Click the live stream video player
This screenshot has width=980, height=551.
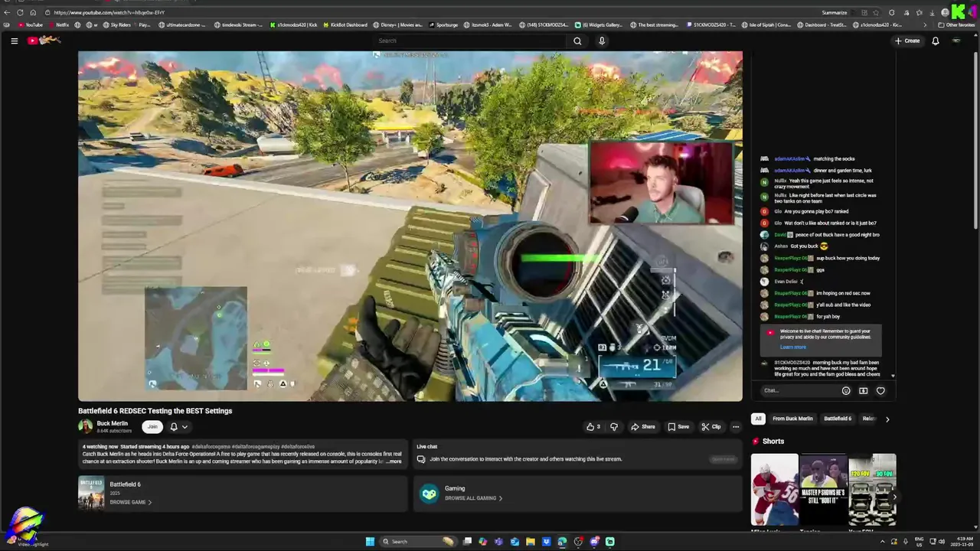coord(410,226)
